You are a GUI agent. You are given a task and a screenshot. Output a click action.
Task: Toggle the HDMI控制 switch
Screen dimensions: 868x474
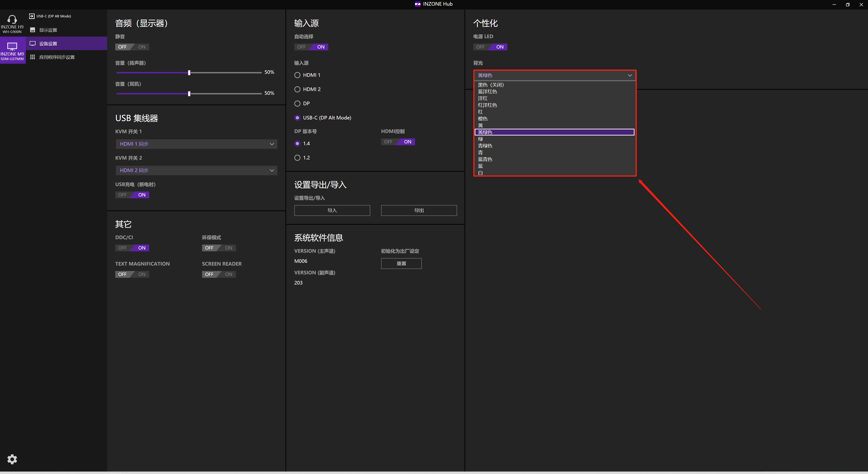pyautogui.click(x=398, y=142)
